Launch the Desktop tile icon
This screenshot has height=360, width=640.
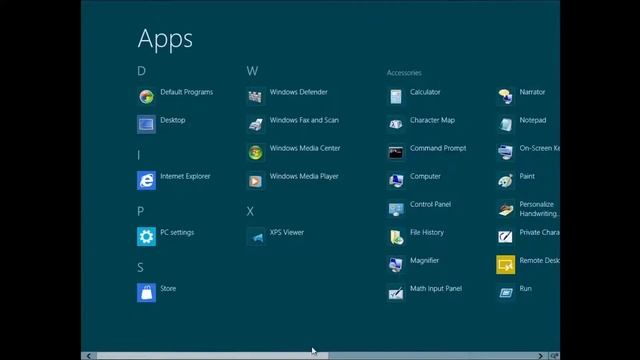(x=146, y=124)
